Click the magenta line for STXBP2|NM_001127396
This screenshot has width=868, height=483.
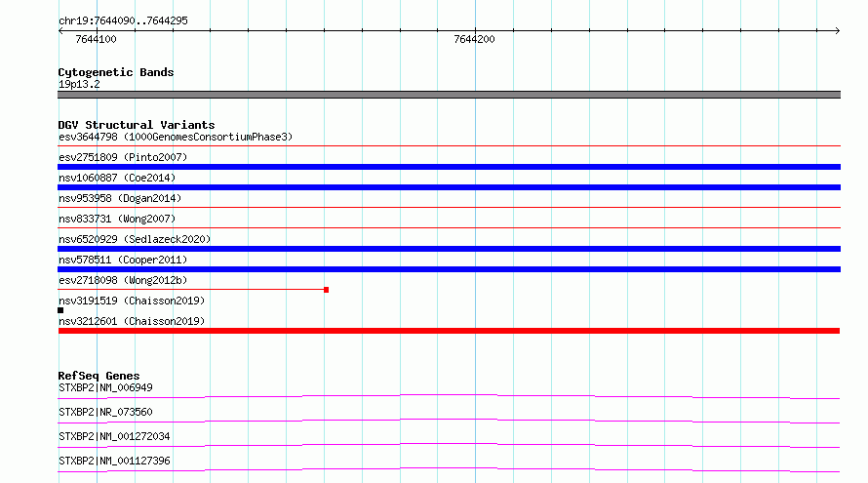(x=449, y=469)
